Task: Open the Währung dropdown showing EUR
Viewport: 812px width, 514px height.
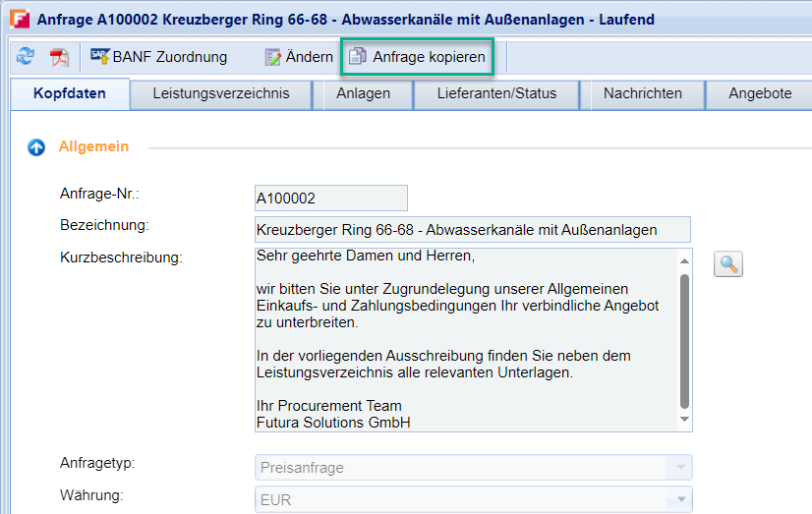Action: 678,499
